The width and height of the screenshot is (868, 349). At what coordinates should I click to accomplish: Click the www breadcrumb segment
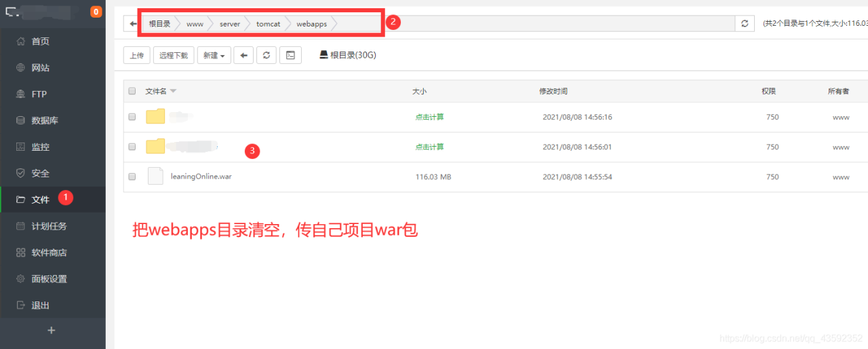[195, 24]
